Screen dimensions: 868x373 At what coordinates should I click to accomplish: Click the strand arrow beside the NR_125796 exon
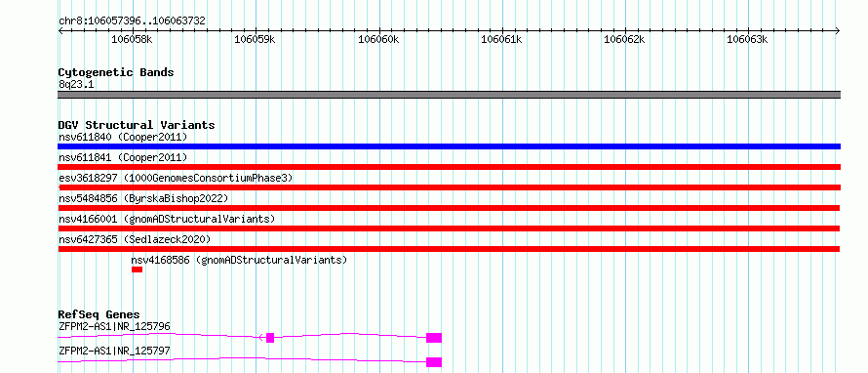click(x=261, y=338)
